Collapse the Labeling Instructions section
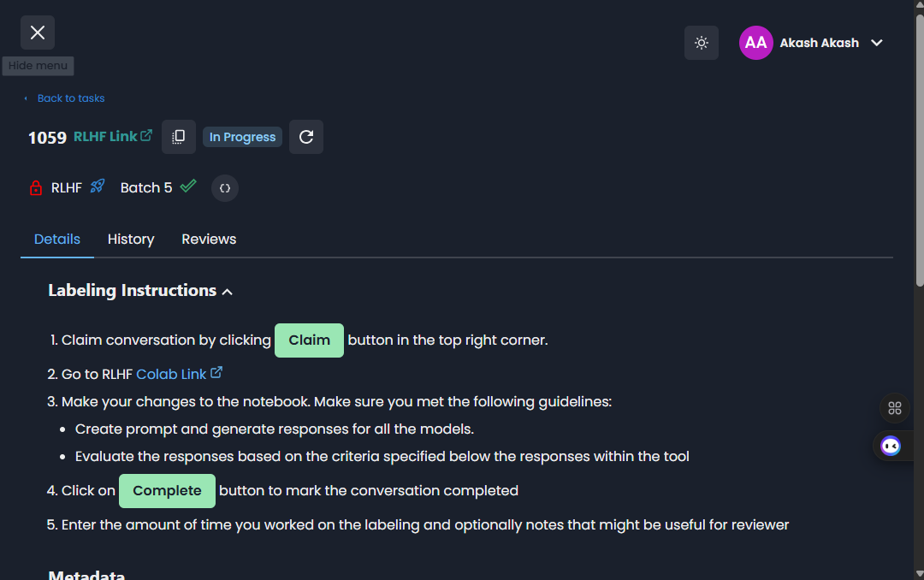Viewport: 924px width, 580px height. [228, 292]
